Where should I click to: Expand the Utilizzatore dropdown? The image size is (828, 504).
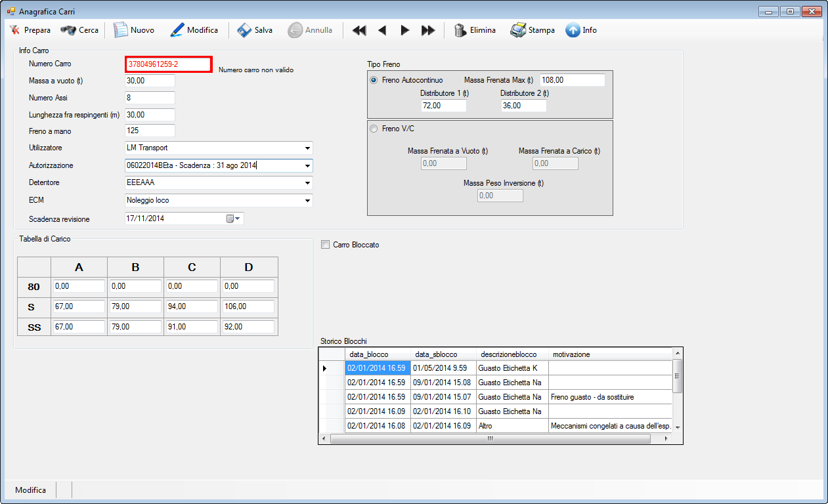point(307,148)
